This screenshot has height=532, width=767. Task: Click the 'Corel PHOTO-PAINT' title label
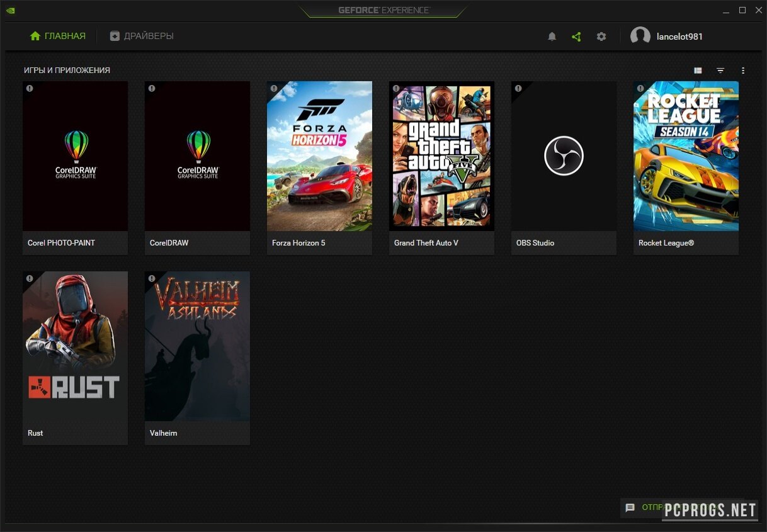(61, 243)
